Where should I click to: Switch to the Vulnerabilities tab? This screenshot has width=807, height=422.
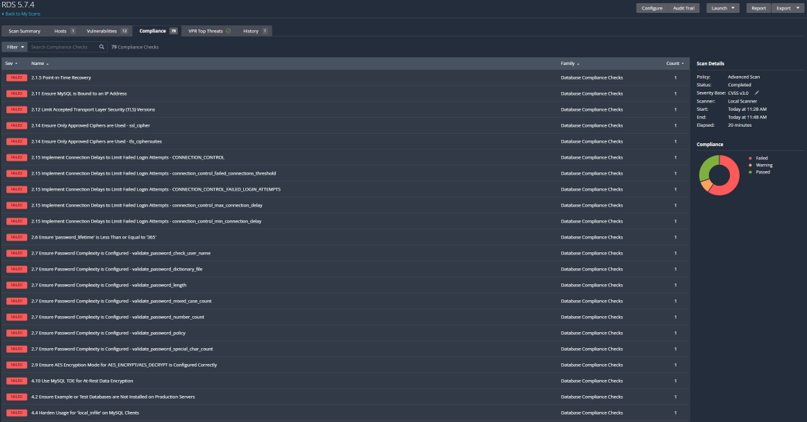[106, 31]
